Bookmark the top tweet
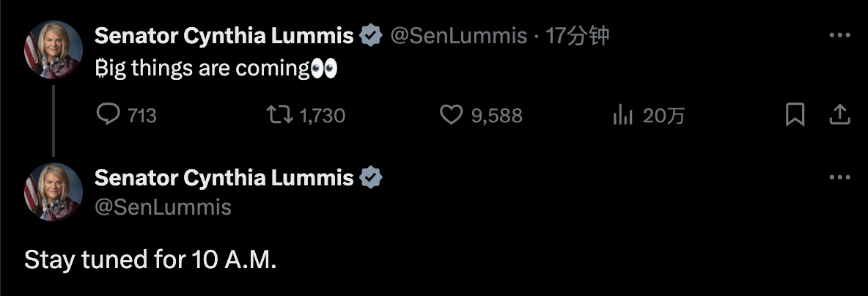 tap(795, 114)
